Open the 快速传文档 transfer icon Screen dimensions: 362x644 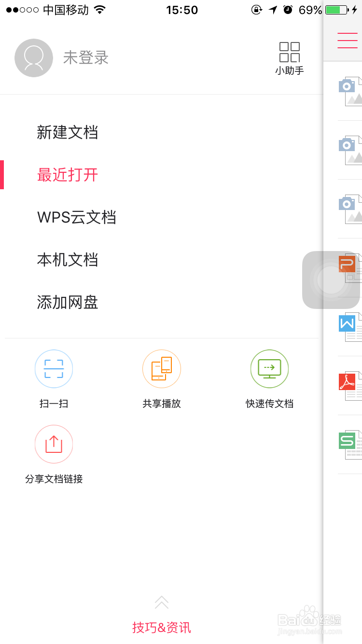coord(269,369)
